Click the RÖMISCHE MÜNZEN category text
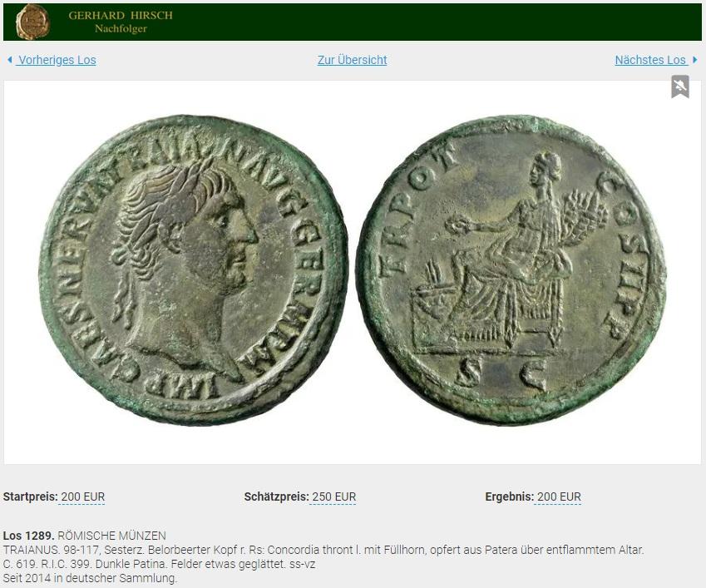This screenshot has height=588, width=706. tap(111, 536)
